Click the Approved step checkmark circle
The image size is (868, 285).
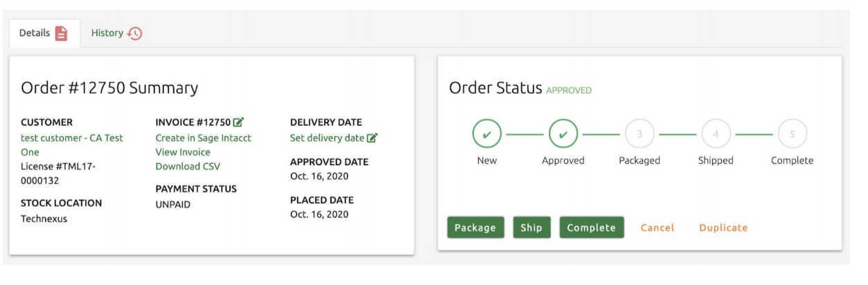[x=563, y=134]
